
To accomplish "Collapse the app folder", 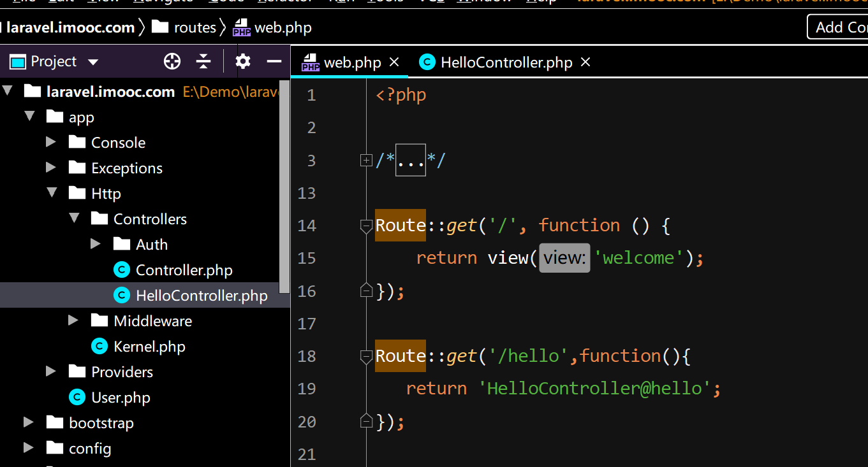I will 29,117.
